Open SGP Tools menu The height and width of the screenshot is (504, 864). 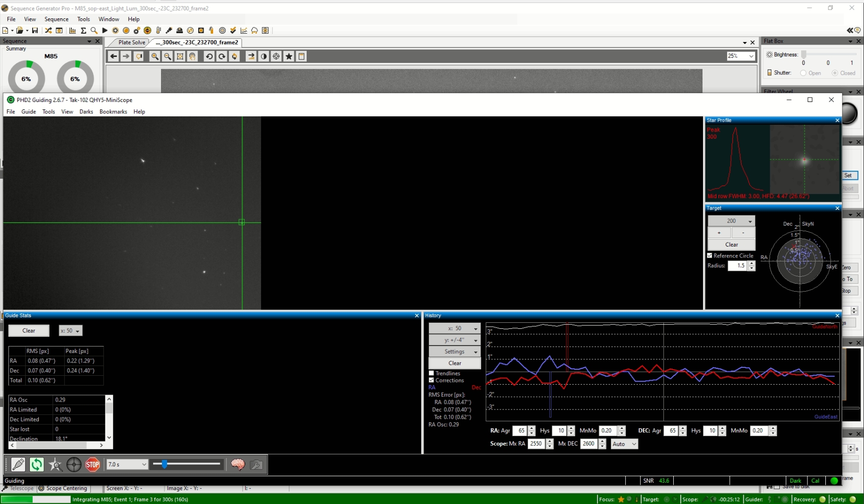[83, 19]
